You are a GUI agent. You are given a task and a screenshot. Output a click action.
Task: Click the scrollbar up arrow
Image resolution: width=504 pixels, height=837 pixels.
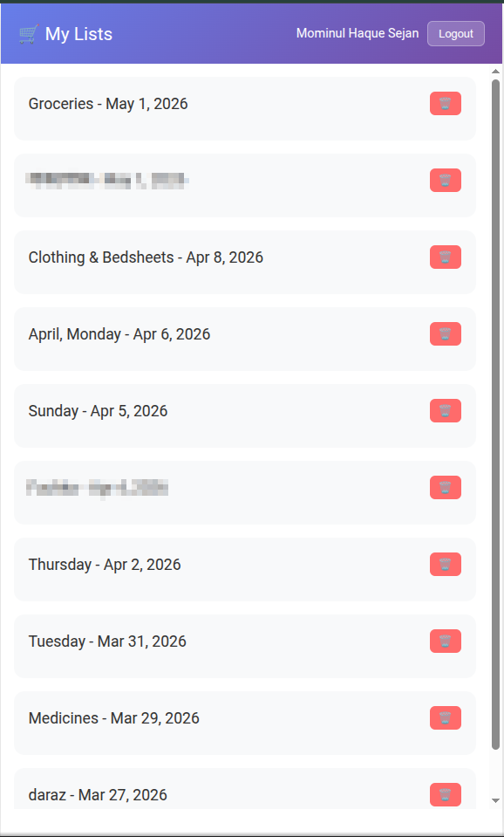coord(495,72)
